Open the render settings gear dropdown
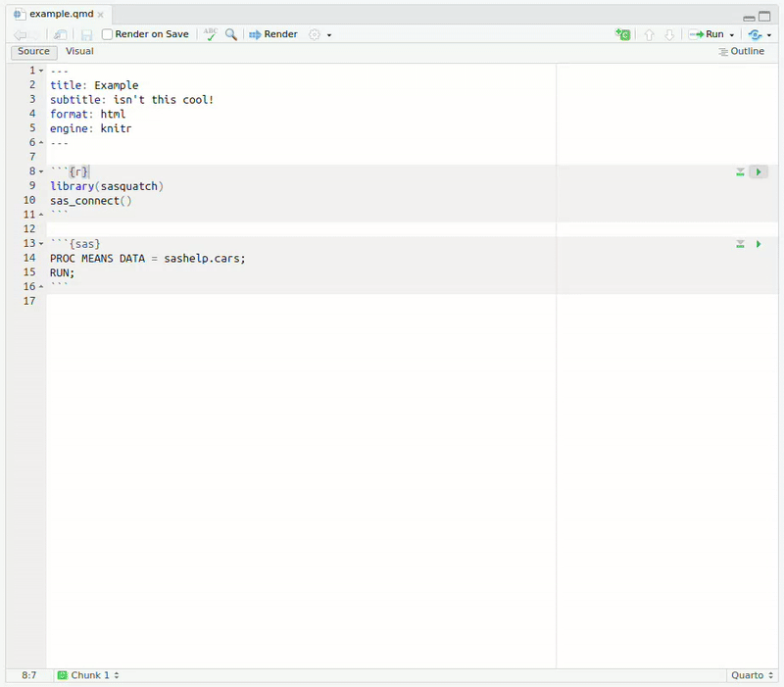Image resolution: width=784 pixels, height=687 pixels. tap(319, 34)
